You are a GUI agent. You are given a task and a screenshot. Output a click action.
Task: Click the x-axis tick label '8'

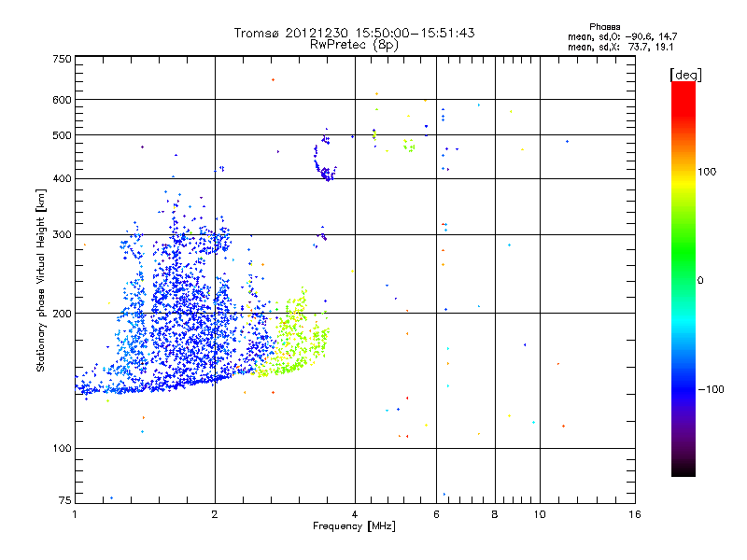click(495, 514)
